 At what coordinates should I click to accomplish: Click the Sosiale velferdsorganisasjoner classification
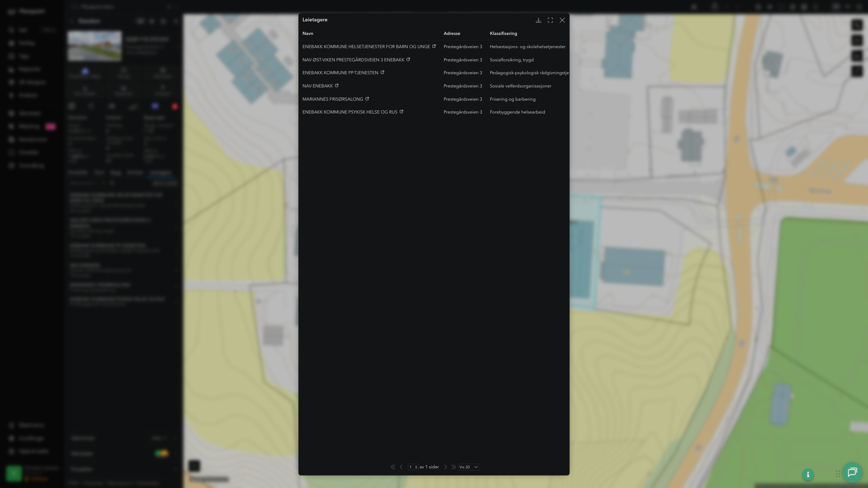[520, 86]
